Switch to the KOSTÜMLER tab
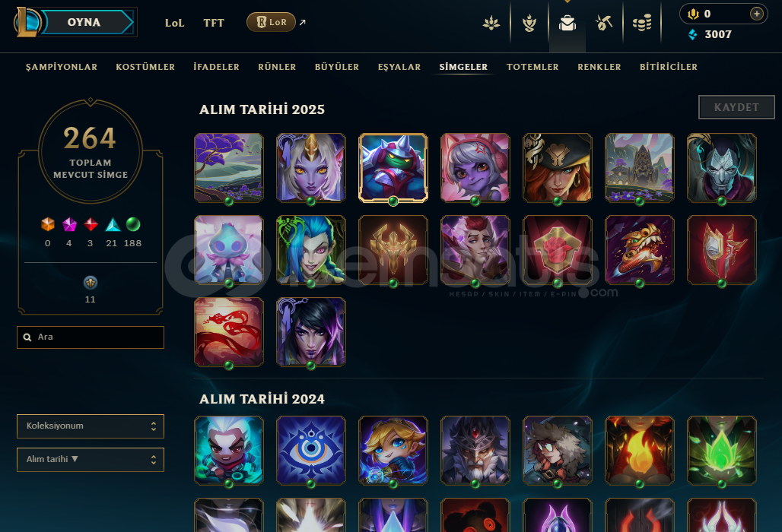This screenshot has height=532, width=782. click(x=145, y=67)
